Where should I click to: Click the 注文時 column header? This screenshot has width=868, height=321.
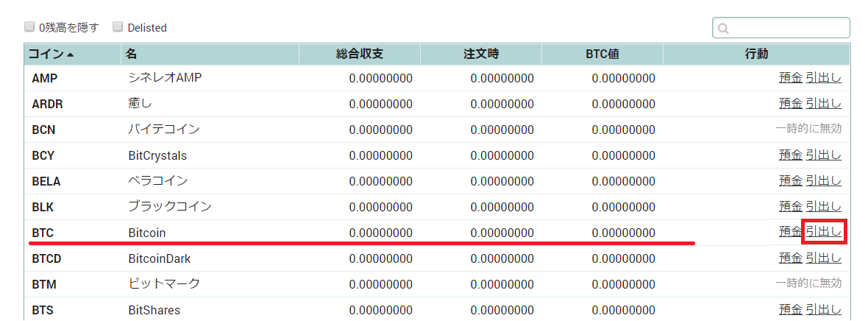481,54
